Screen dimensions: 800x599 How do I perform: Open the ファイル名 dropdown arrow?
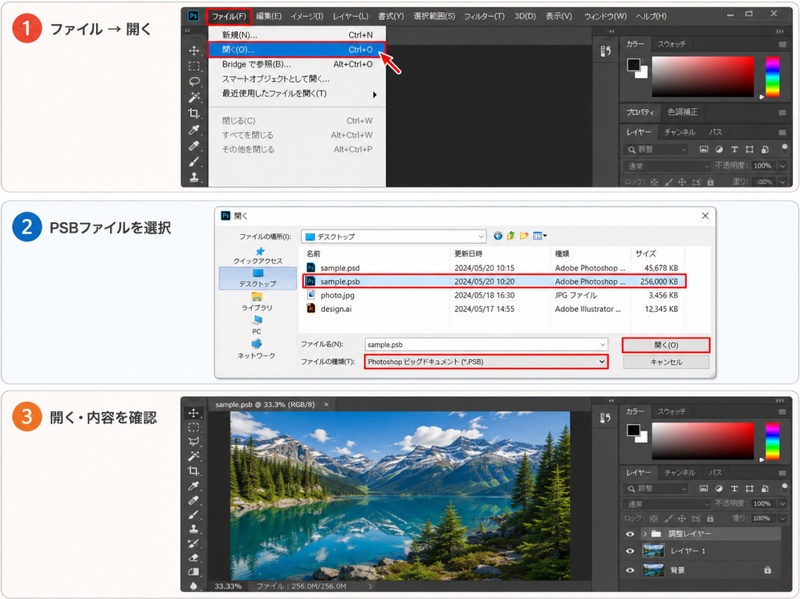(603, 344)
